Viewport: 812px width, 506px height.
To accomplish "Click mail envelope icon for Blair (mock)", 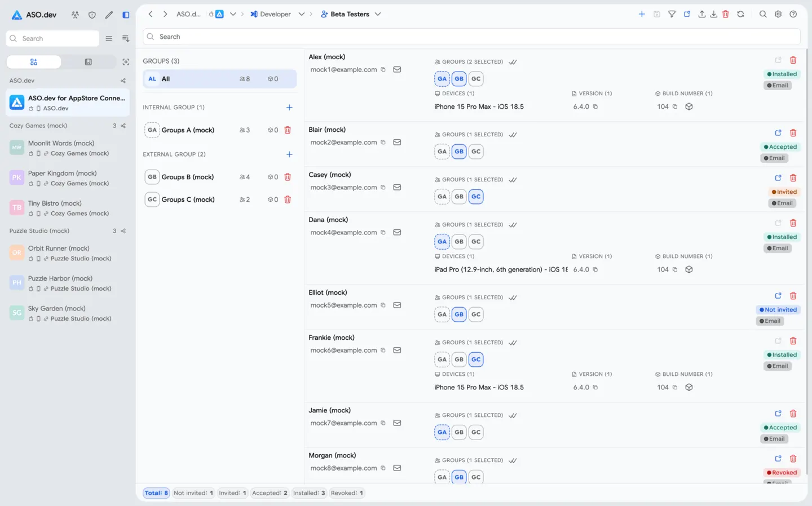I will (397, 143).
